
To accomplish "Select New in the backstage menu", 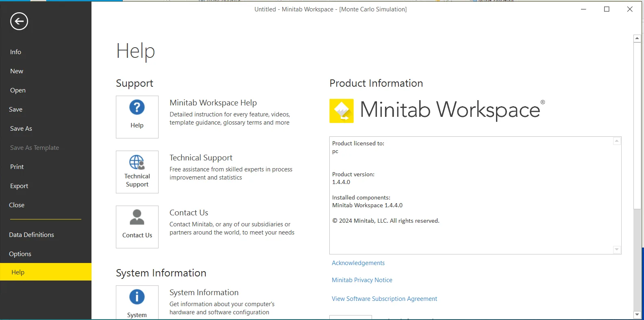I will (x=17, y=71).
